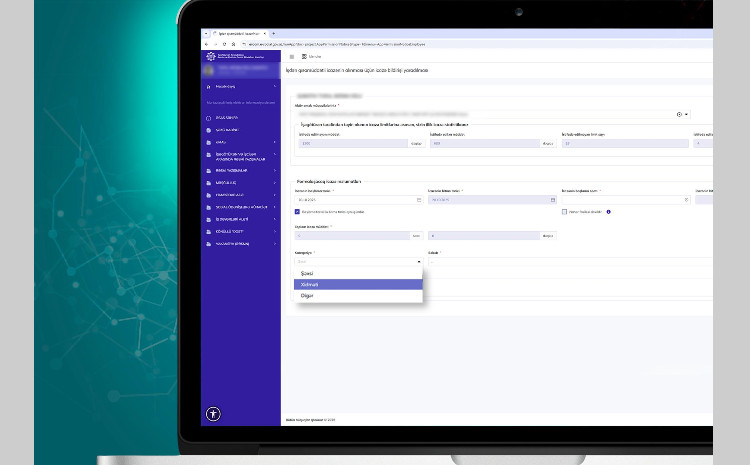
Task: Open the calendar icon in the first date field
Action: (419, 200)
